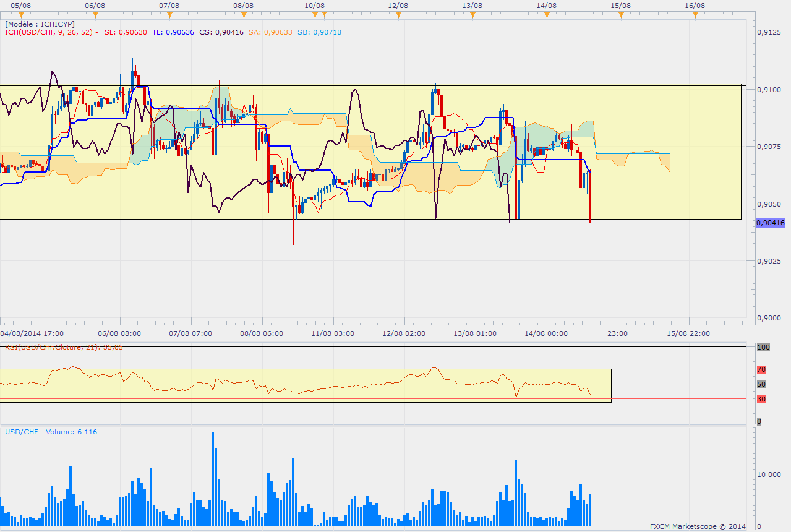The image size is (791, 532).
Task: Select the RSI 50 level label
Action: pyautogui.click(x=761, y=384)
